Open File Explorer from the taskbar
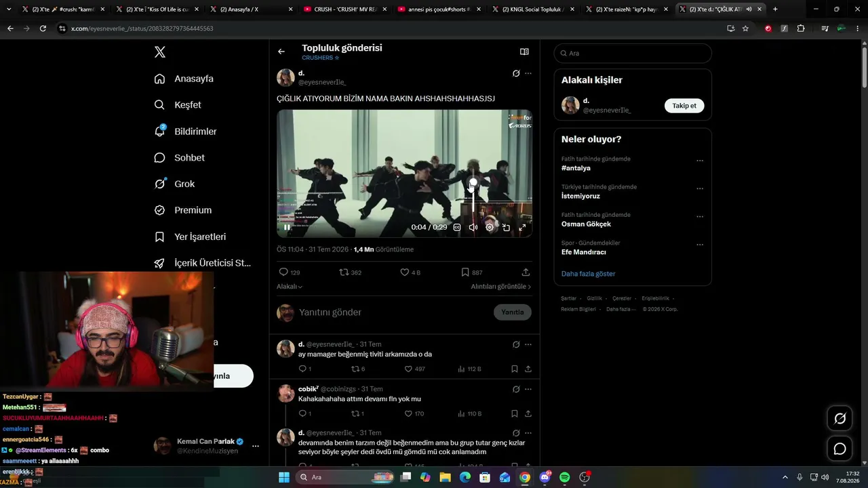 click(445, 477)
